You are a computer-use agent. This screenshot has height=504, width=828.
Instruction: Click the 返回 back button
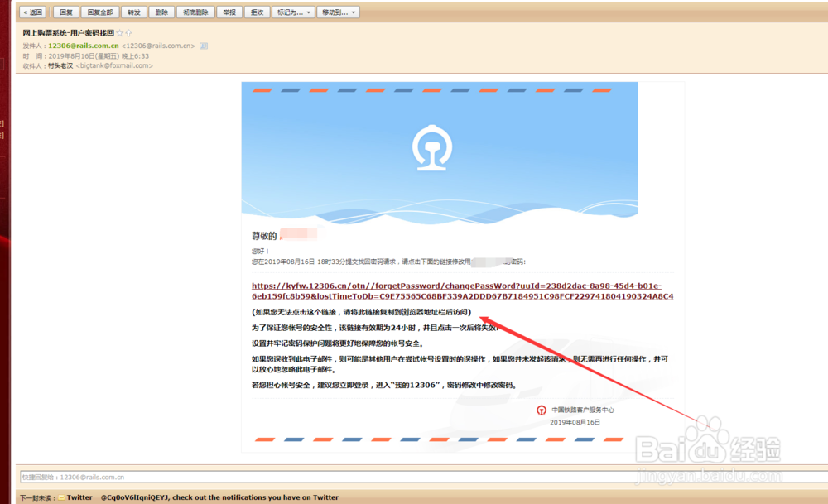pyautogui.click(x=33, y=12)
